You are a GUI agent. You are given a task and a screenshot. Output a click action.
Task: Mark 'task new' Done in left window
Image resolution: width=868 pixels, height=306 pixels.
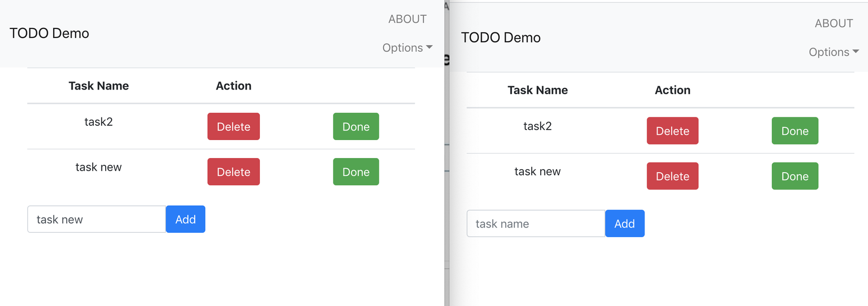click(x=356, y=172)
